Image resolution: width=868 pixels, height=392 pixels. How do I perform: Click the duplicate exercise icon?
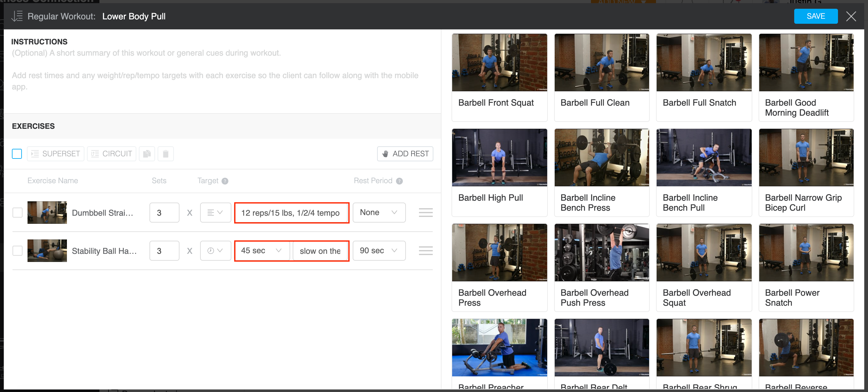(147, 154)
